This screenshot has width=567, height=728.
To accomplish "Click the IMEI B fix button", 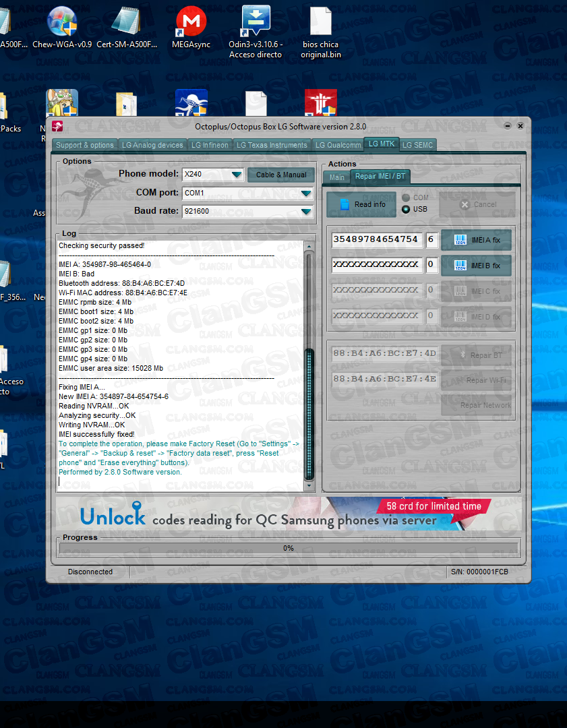I will click(476, 266).
